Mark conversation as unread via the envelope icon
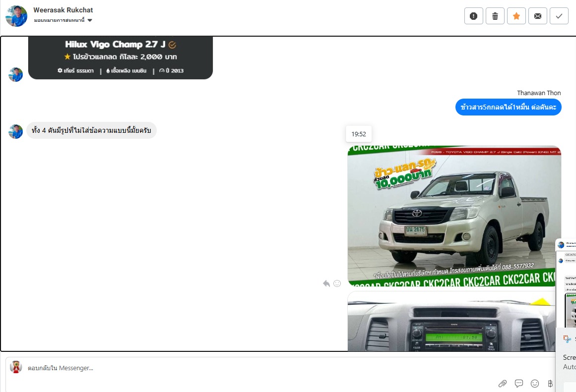 click(537, 16)
